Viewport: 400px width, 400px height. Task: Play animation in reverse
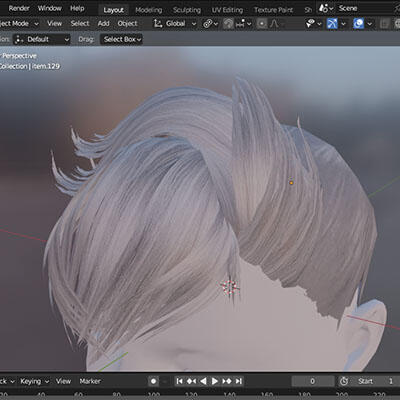(203, 381)
